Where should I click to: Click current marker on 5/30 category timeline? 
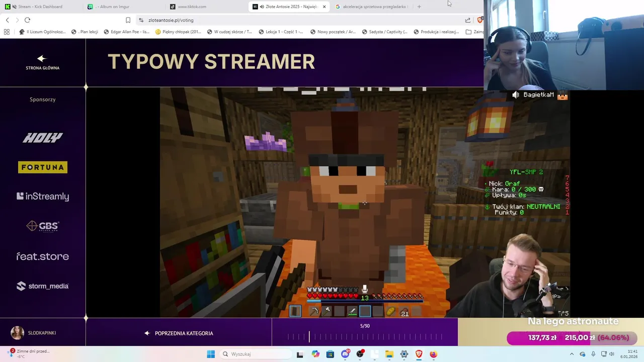(x=309, y=337)
